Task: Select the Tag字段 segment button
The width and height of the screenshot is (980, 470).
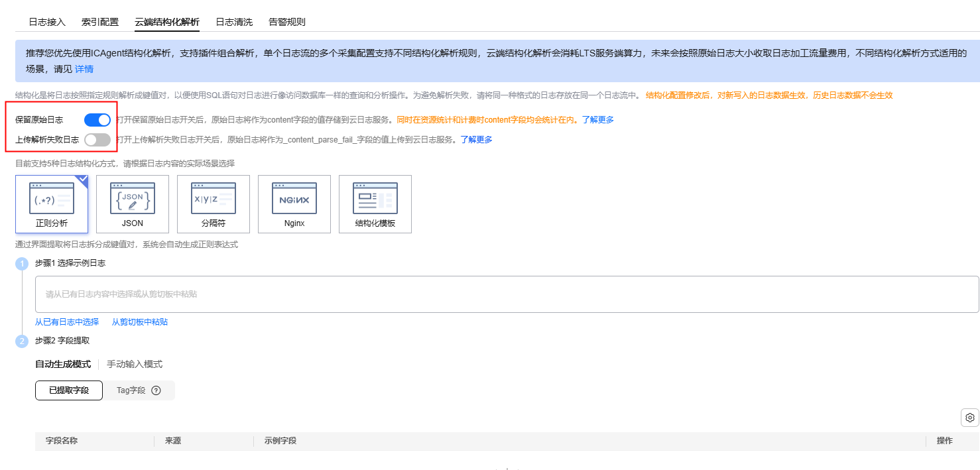Action: [x=131, y=390]
